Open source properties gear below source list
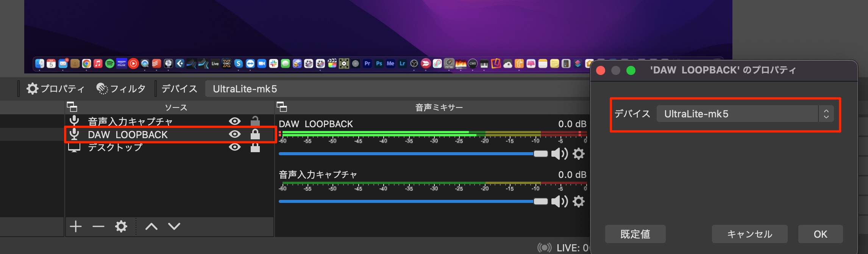 pyautogui.click(x=121, y=226)
